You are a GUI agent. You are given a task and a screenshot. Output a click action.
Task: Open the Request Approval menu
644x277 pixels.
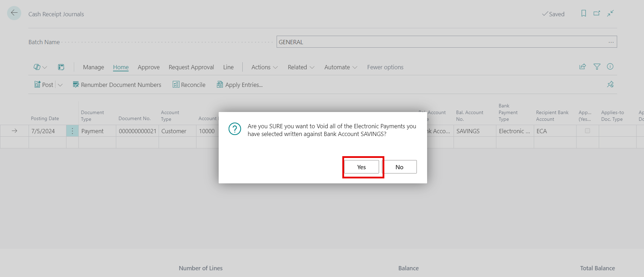[191, 67]
